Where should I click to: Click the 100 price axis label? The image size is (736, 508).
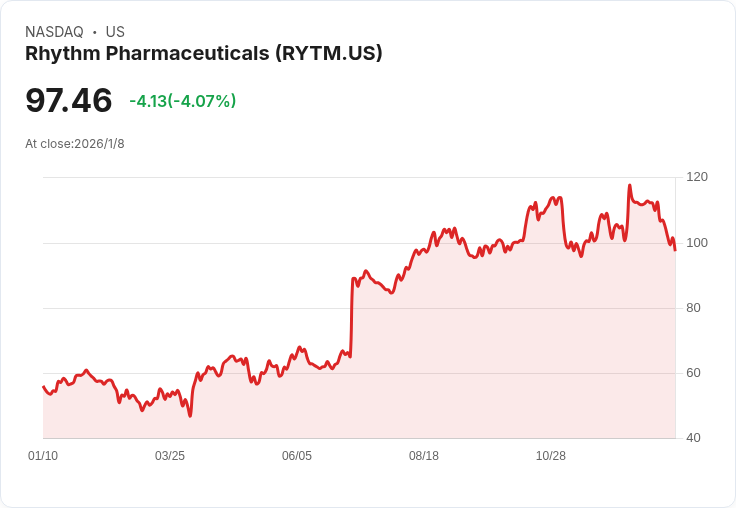pyautogui.click(x=697, y=243)
